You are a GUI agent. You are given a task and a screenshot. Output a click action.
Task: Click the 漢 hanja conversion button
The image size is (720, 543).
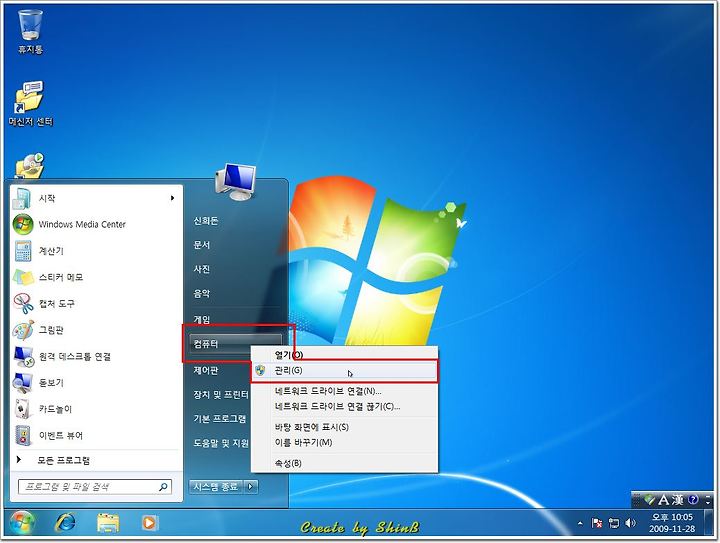(677, 500)
